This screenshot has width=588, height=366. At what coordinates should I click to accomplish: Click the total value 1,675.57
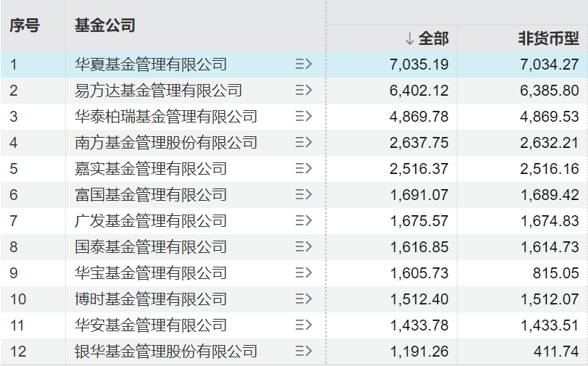coord(419,221)
